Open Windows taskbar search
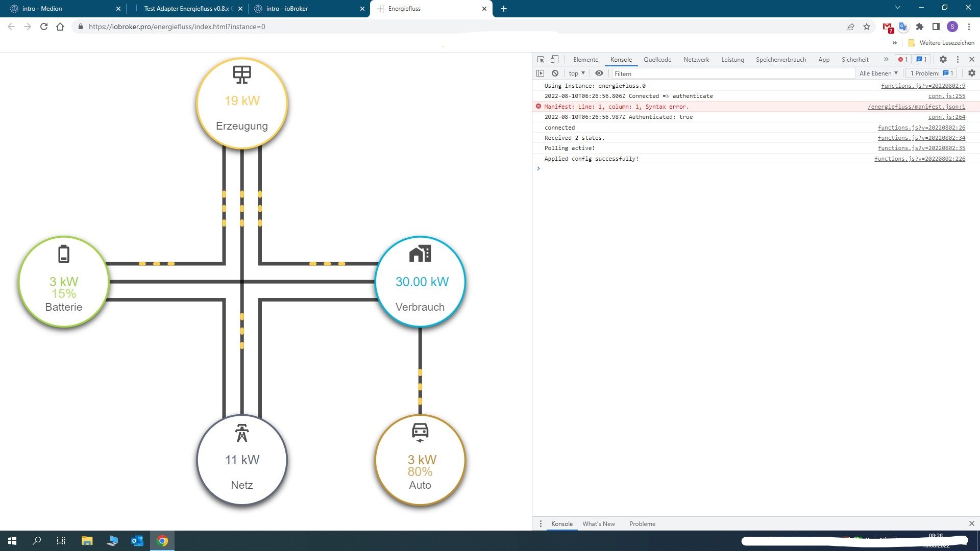This screenshot has height=551, width=980. pyautogui.click(x=37, y=541)
